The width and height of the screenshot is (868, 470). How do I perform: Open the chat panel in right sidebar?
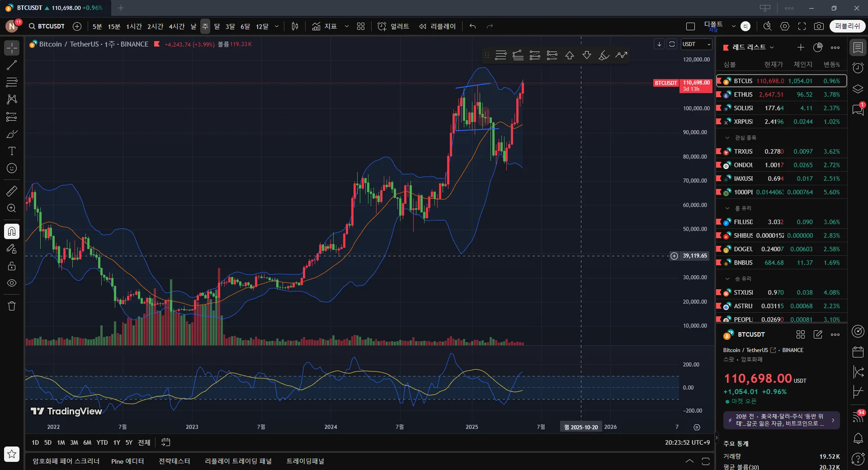pos(858,109)
